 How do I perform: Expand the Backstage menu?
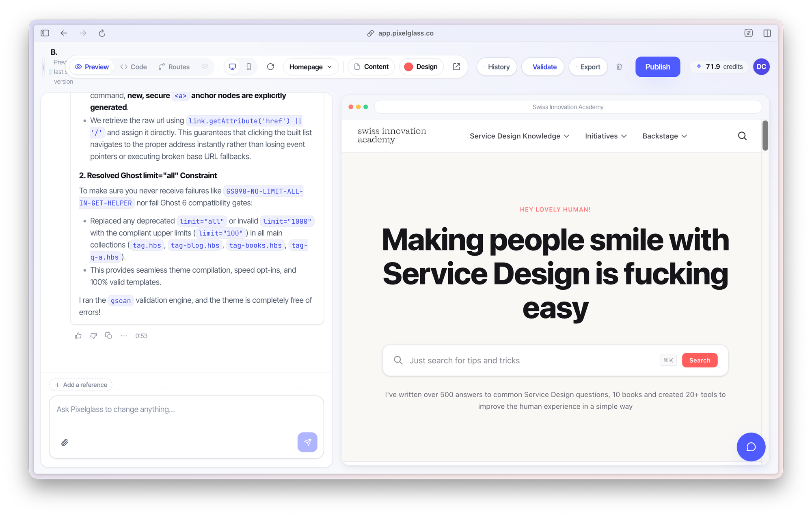click(665, 136)
